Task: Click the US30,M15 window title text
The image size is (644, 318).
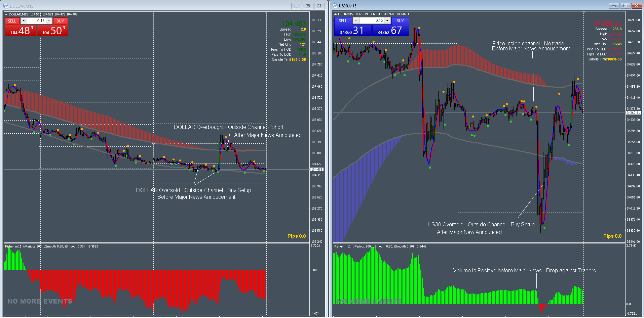Action: (x=348, y=6)
